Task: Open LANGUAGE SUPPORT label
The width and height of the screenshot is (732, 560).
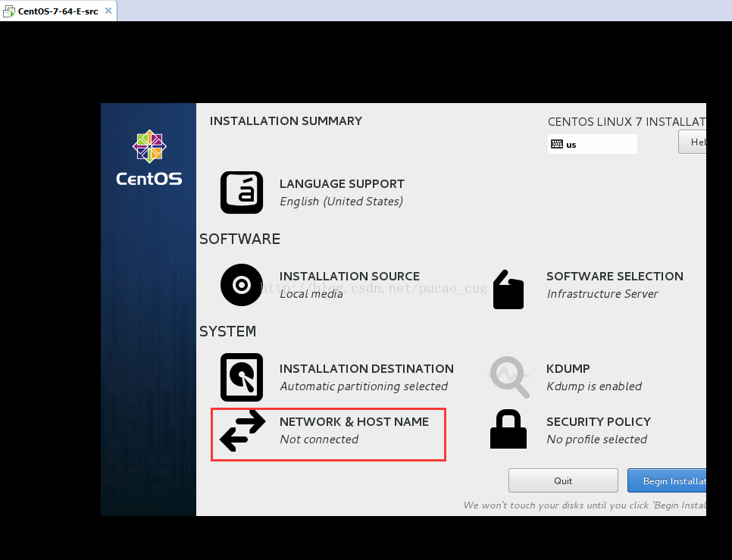Action: tap(342, 184)
